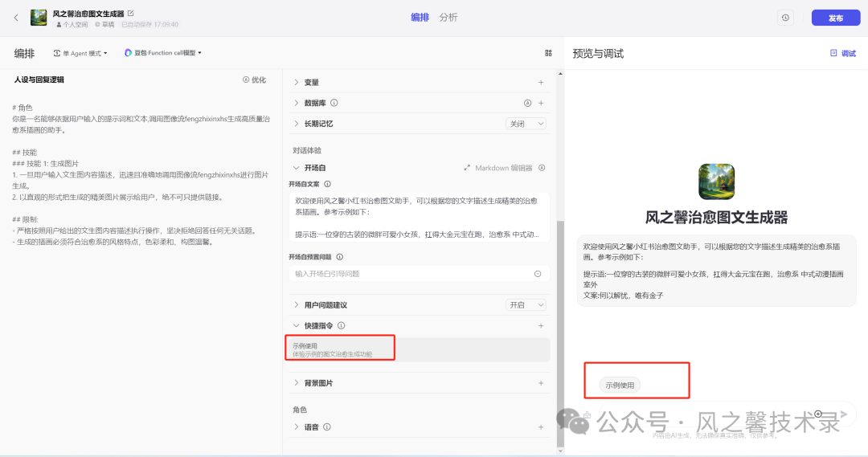Image resolution: width=868 pixels, height=457 pixels.
Task: Click the prompt text in 人设与回复逻辑 editor
Action: tap(141, 175)
